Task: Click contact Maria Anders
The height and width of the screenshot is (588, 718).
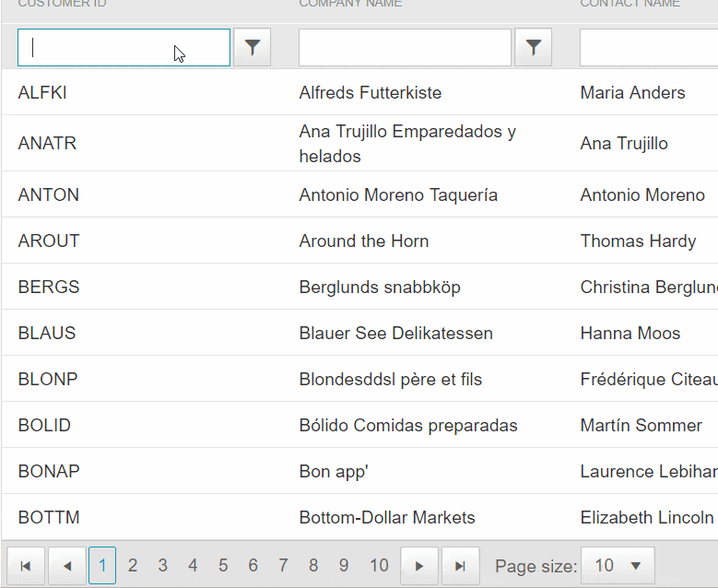Action: click(x=633, y=92)
